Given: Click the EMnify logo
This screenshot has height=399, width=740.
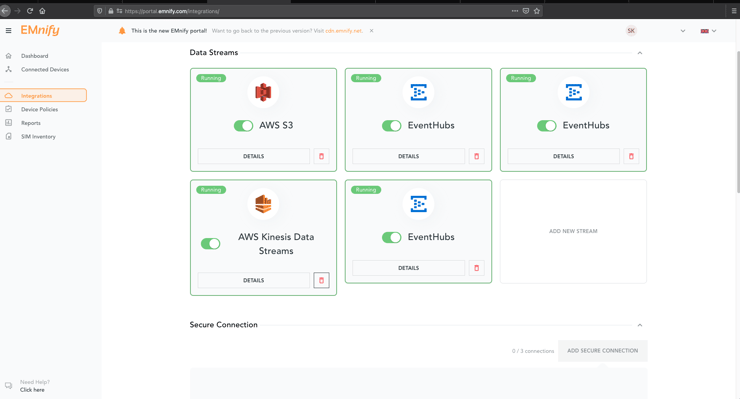Looking at the screenshot, I should point(40,30).
